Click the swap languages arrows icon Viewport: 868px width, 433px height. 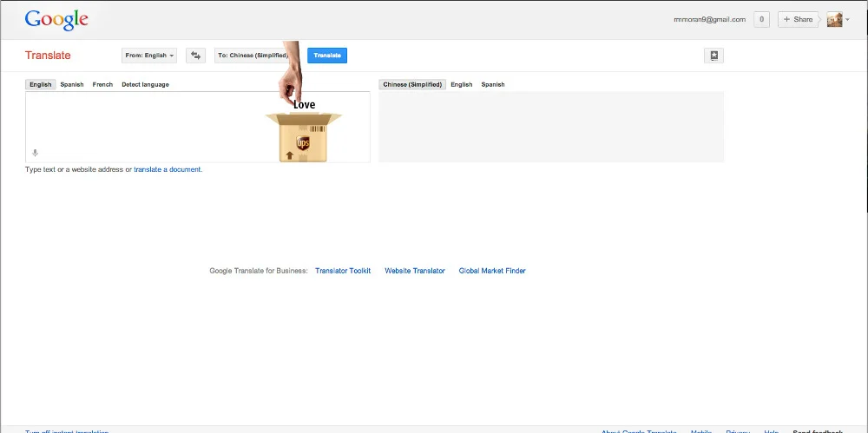[195, 56]
